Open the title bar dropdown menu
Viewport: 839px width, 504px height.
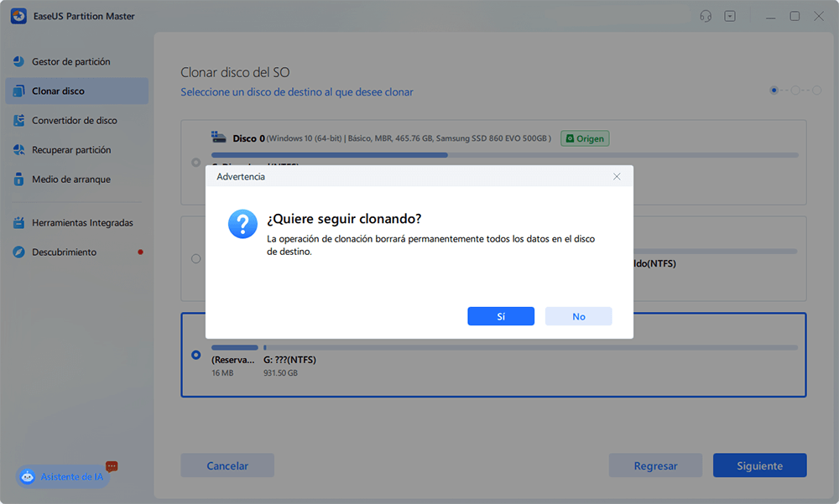coord(730,16)
